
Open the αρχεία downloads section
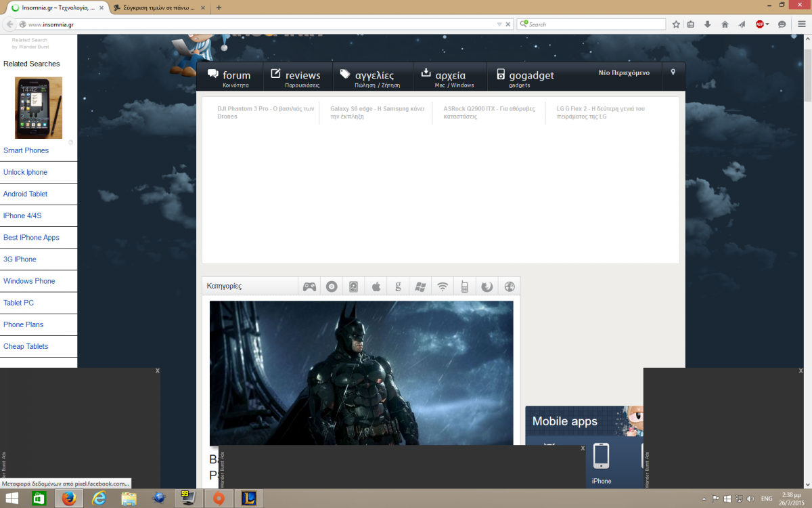pyautogui.click(x=450, y=77)
